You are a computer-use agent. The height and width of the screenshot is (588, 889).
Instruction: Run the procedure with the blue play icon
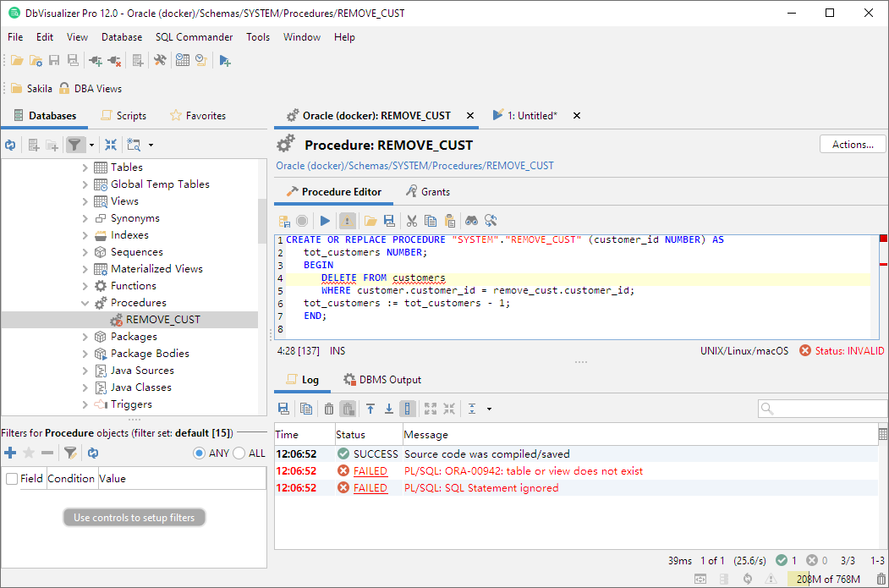(326, 221)
